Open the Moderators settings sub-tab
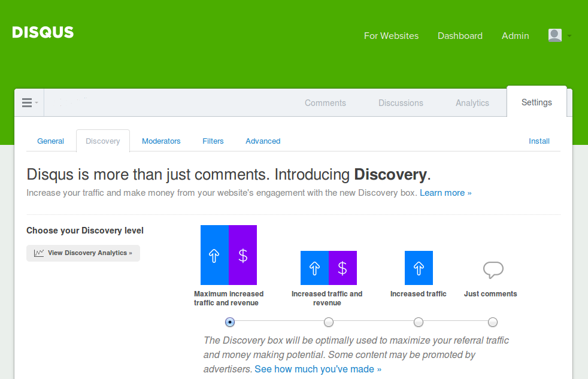Image resolution: width=588 pixels, height=379 pixels. coord(161,141)
